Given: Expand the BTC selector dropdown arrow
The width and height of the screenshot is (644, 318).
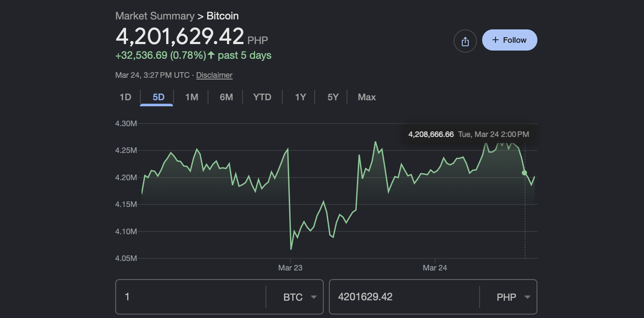Looking at the screenshot, I should coord(314,297).
